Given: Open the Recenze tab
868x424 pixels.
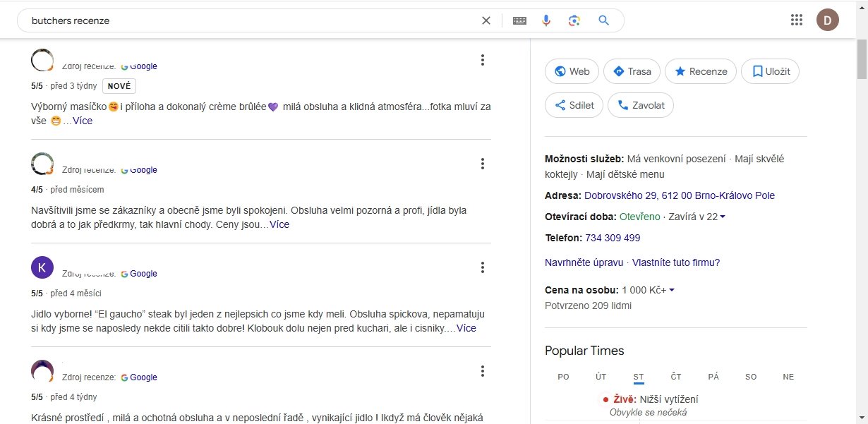Looking at the screenshot, I should click(x=700, y=71).
